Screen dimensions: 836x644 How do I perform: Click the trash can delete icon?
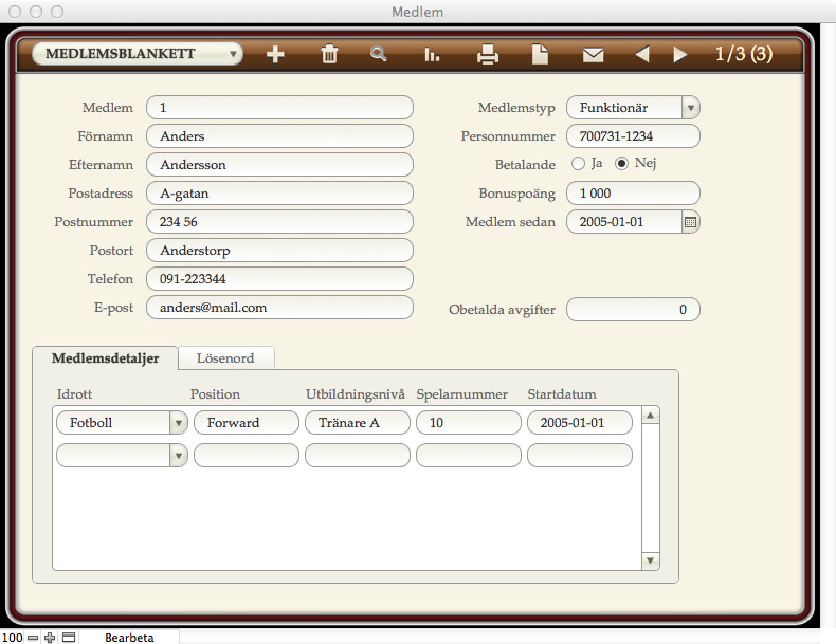tap(329, 54)
